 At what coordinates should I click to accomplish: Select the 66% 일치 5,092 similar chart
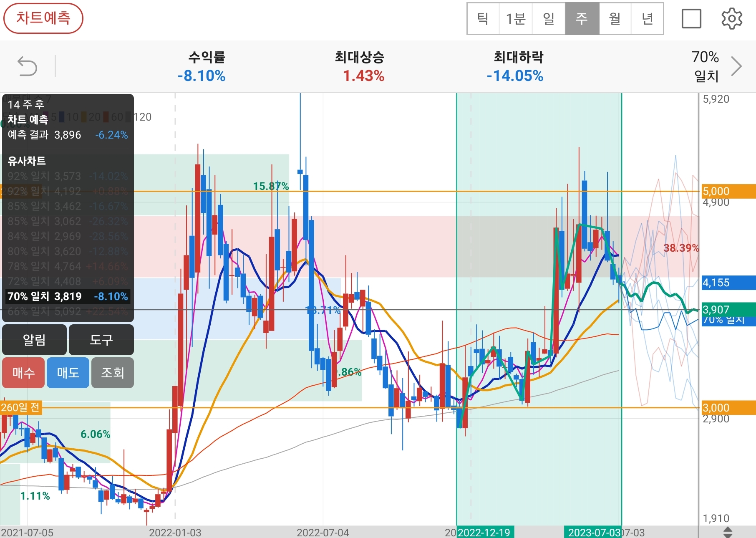coord(68,311)
